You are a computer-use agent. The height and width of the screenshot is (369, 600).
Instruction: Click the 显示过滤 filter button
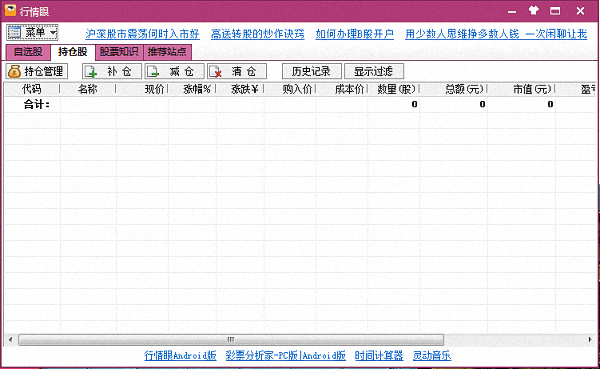374,72
